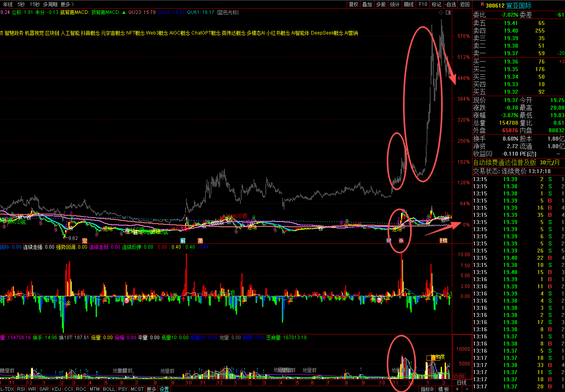The image size is (565, 392).
Task: Open the 设置 settings in bottom bar
Action: point(164,389)
